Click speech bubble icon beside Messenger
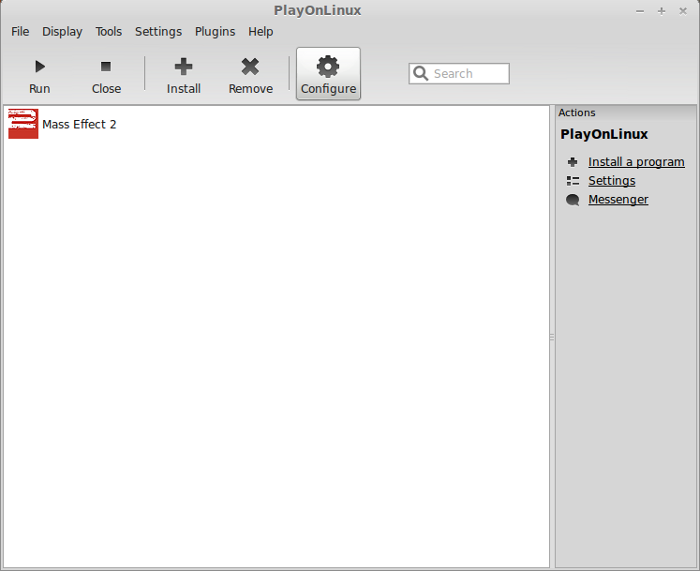This screenshot has width=700, height=571. coord(572,200)
